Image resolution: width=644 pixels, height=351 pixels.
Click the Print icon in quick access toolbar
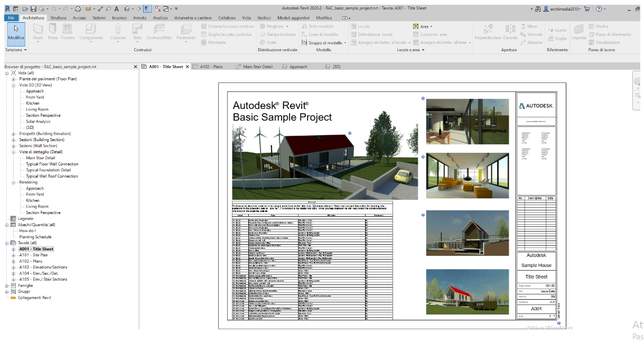pos(78,9)
